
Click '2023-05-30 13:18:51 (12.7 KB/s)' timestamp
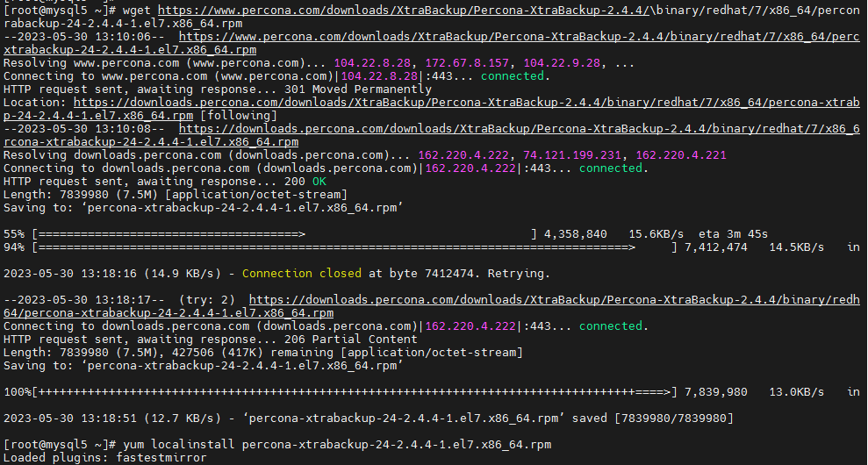(111, 419)
